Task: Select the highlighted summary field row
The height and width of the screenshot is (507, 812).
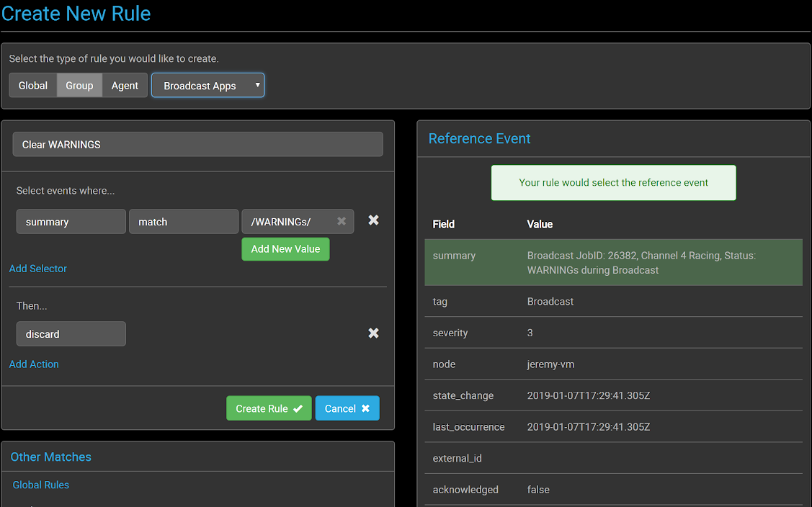Action: pyautogui.click(x=613, y=263)
